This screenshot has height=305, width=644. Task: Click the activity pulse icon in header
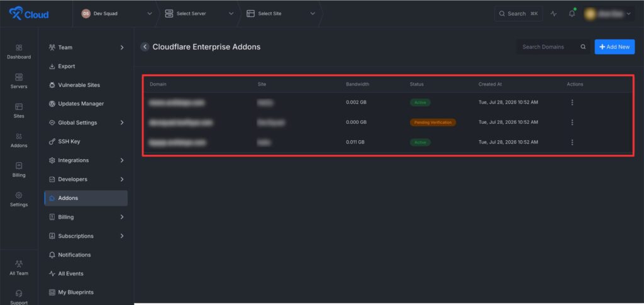coord(553,14)
